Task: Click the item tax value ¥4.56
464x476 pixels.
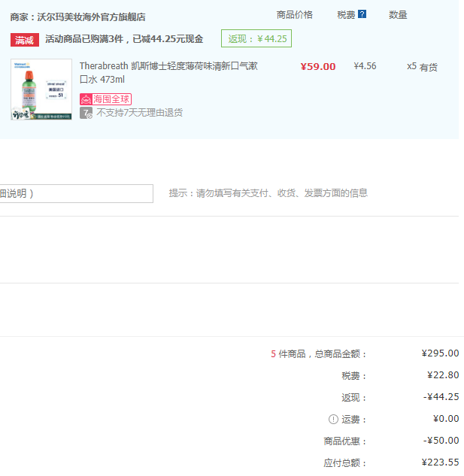Action: [x=365, y=66]
